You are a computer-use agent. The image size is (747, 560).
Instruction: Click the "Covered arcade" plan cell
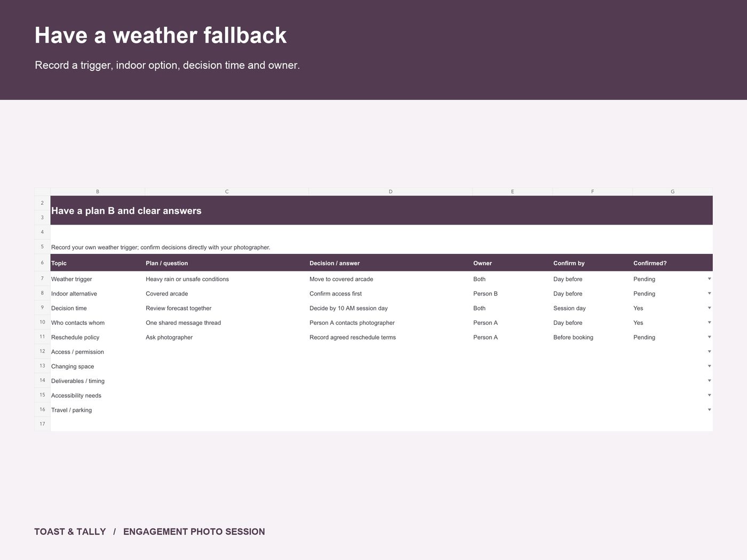click(x=227, y=293)
